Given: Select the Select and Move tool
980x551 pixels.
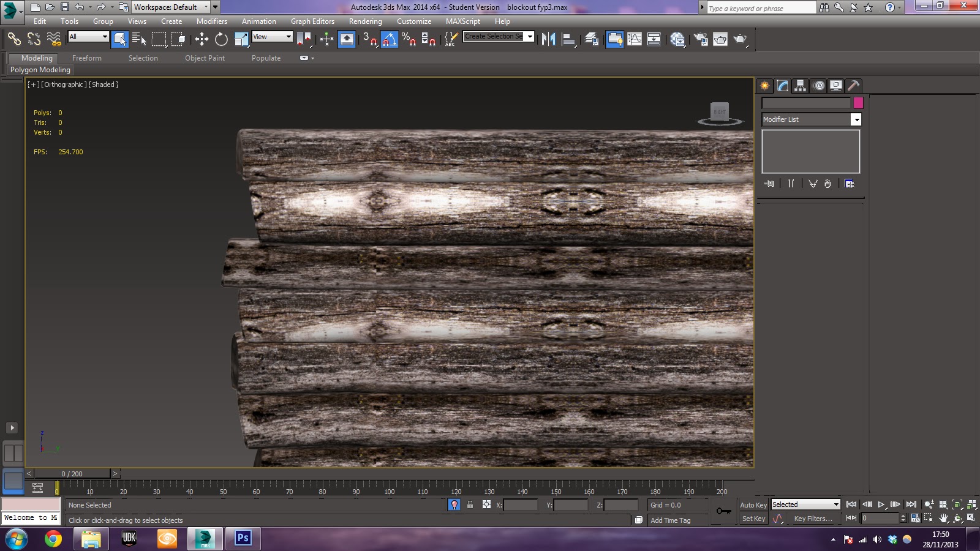Looking at the screenshot, I should point(202,39).
